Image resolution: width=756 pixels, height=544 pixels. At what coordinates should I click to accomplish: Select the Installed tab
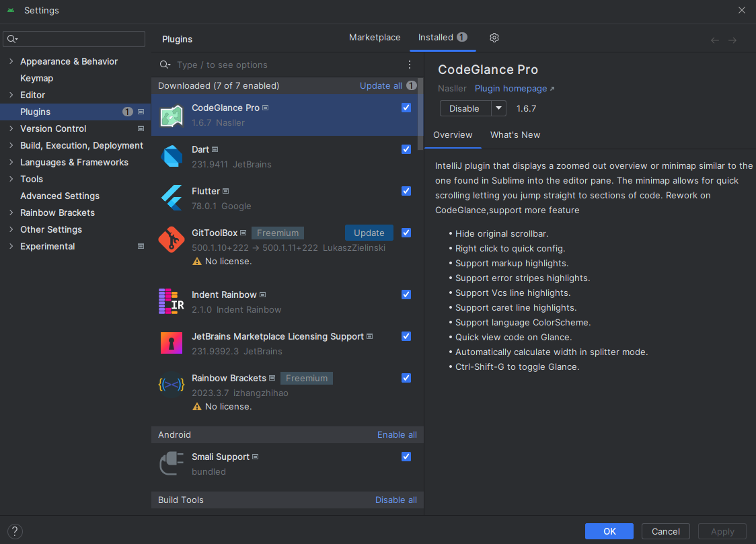pos(443,38)
